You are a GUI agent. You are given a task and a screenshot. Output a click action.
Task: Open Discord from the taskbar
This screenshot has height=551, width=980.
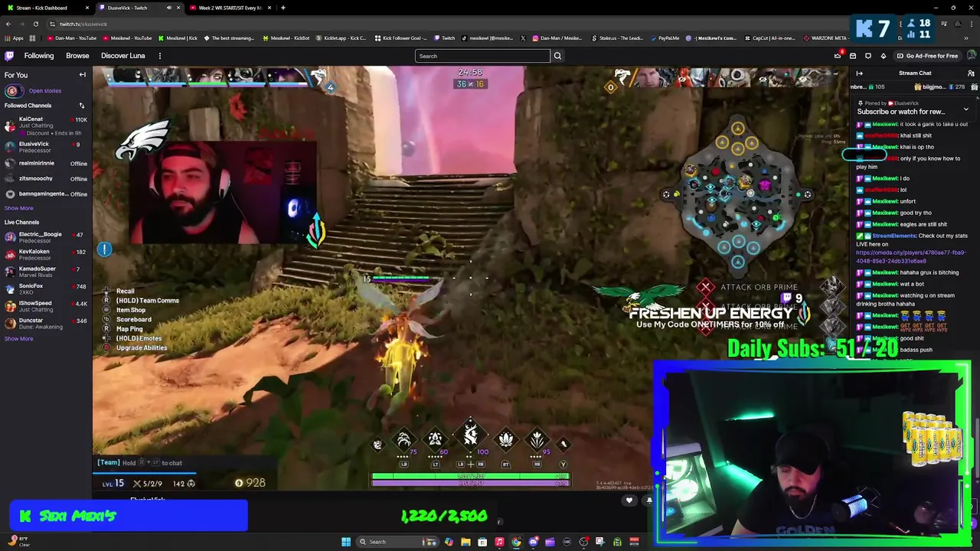pos(533,542)
